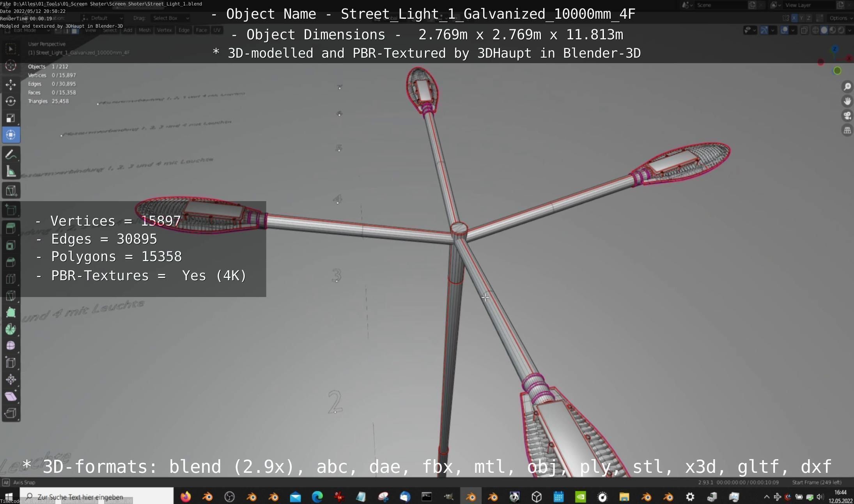Select the Spin tool

tap(11, 329)
